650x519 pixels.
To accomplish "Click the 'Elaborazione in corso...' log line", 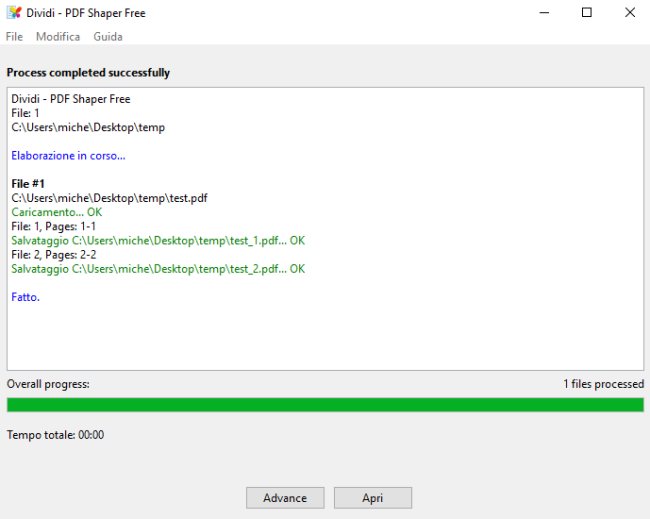I will pyautogui.click(x=68, y=156).
